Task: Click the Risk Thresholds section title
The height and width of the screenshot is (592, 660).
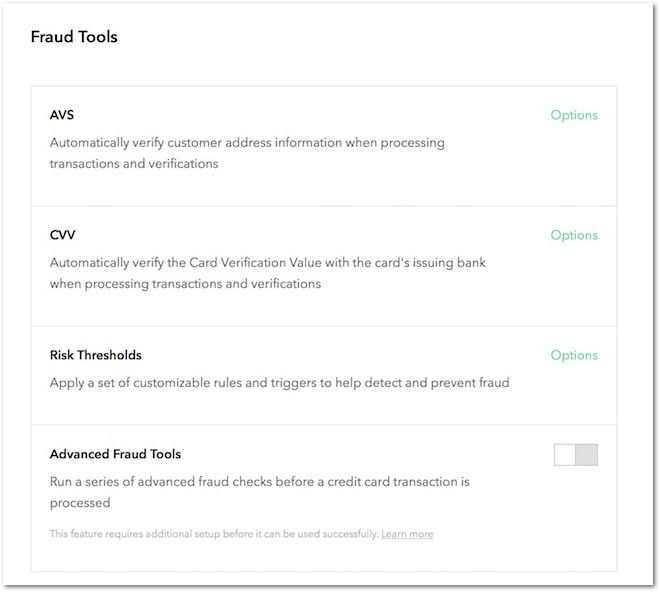Action: pyautogui.click(x=96, y=355)
